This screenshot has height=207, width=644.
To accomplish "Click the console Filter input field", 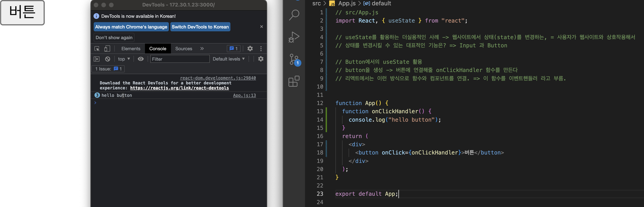I will 180,59.
